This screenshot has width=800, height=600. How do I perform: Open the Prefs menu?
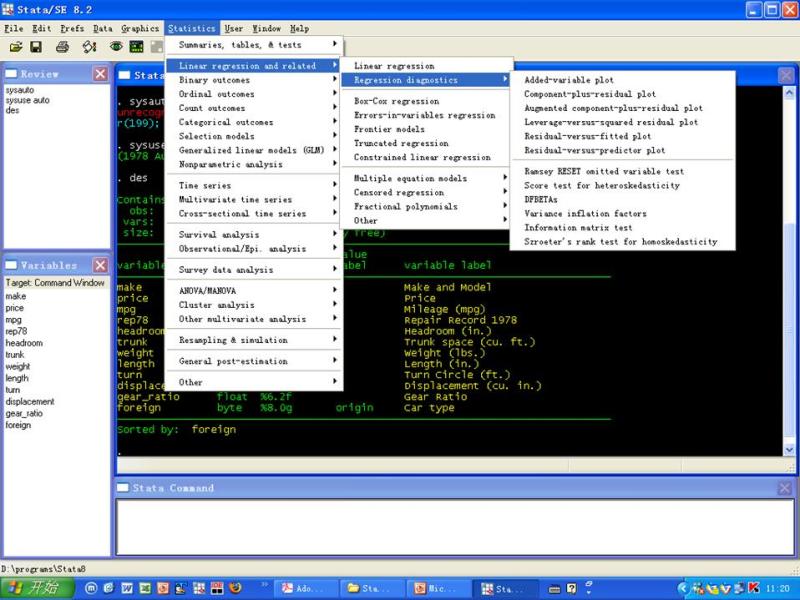click(72, 29)
